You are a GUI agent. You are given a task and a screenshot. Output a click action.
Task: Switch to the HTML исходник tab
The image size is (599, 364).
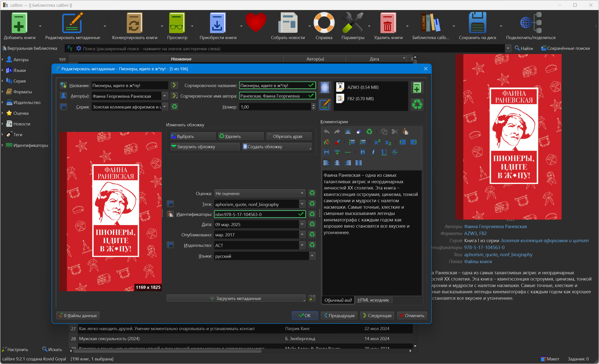373,300
